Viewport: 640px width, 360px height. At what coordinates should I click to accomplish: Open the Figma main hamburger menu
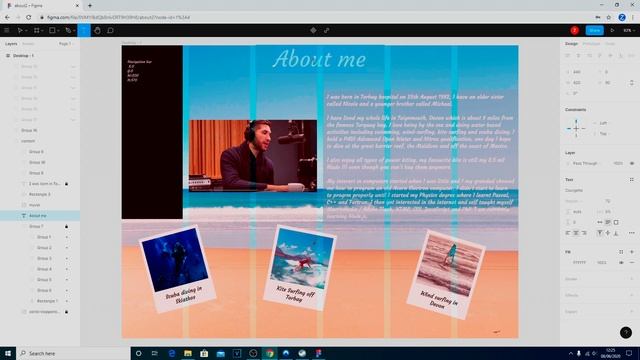(7, 30)
